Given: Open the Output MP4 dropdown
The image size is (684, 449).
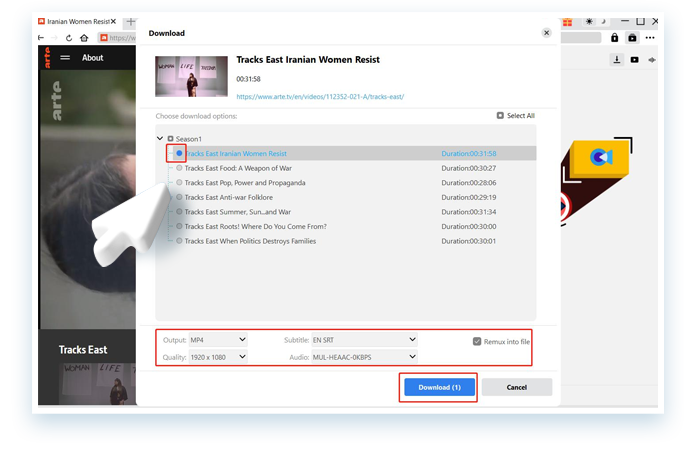Looking at the screenshot, I should (x=218, y=339).
